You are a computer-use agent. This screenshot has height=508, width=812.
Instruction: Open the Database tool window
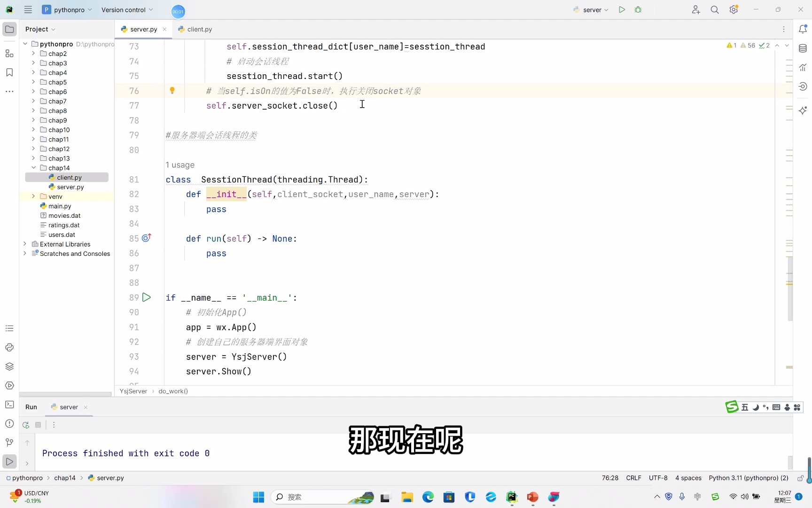[x=803, y=48]
